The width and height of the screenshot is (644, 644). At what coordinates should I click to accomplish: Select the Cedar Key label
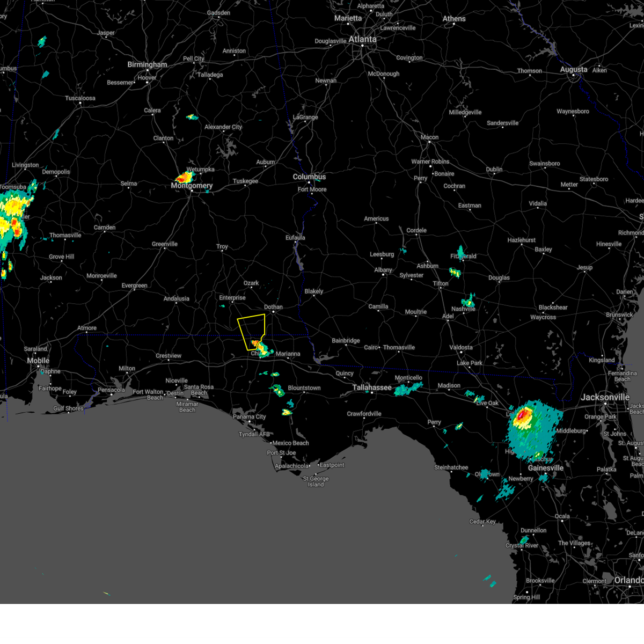482,522
